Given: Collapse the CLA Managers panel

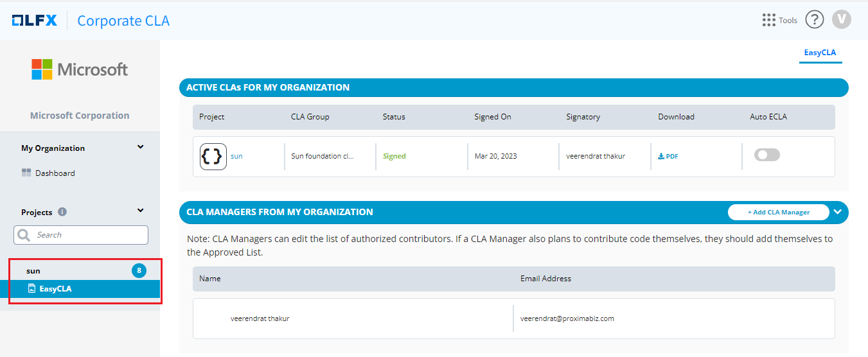Looking at the screenshot, I should click(837, 212).
